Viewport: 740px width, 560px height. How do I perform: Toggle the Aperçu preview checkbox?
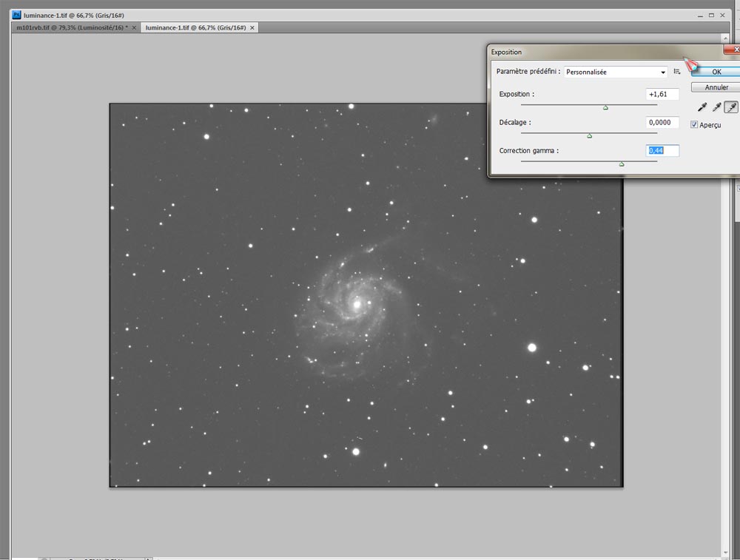pos(694,125)
